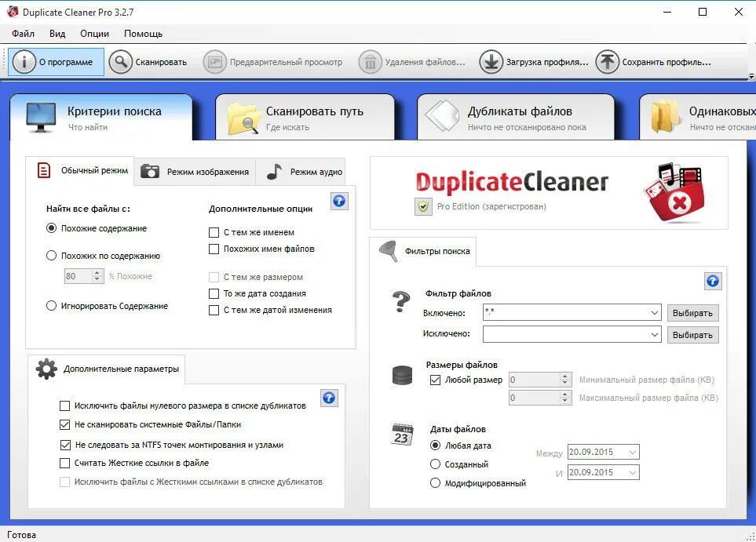Select Похожих по содержанию radio button
The height and width of the screenshot is (542, 756).
[51, 256]
